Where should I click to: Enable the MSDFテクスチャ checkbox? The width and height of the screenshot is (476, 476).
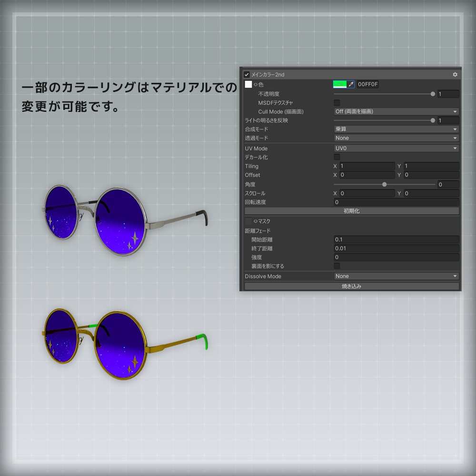(x=337, y=103)
